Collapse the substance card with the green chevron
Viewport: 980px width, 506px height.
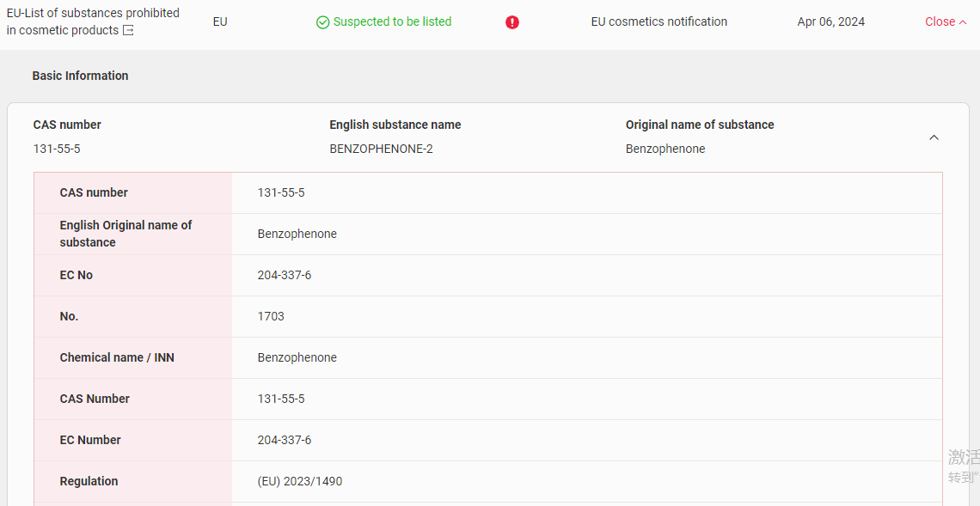934,137
